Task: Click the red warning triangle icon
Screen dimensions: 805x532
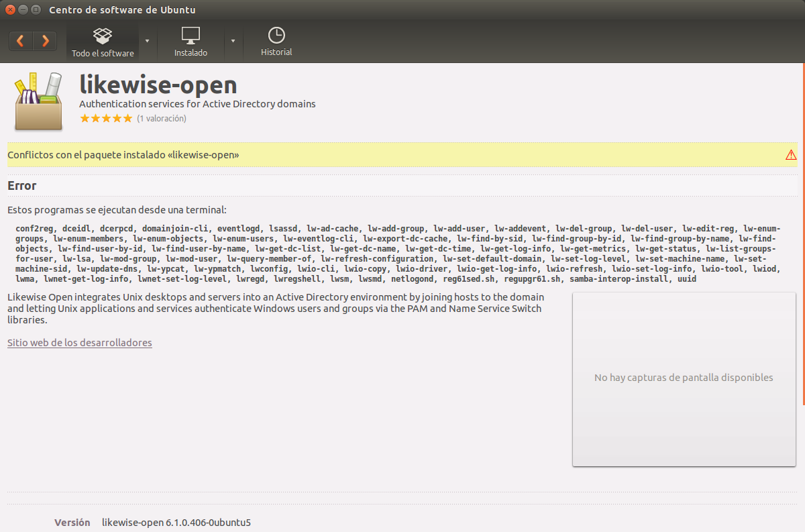Action: pyautogui.click(x=791, y=155)
